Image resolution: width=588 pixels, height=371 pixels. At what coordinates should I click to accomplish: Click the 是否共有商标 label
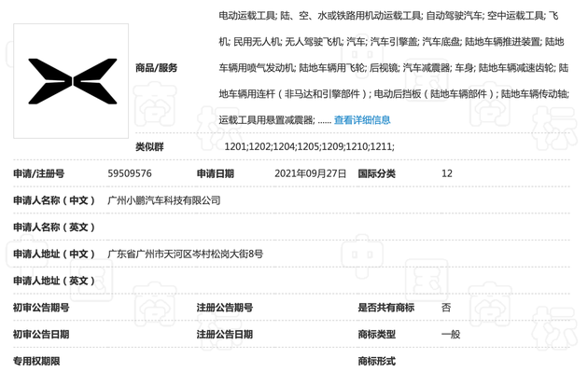(385, 308)
